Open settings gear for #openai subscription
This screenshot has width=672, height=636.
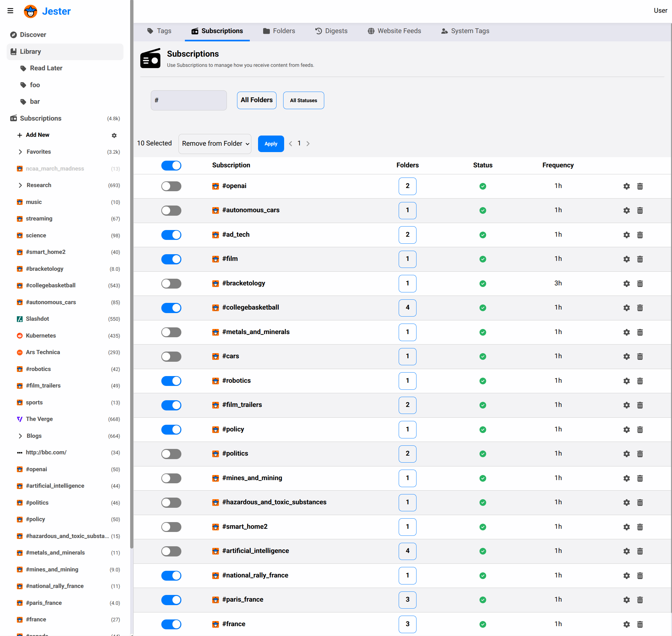tap(626, 186)
